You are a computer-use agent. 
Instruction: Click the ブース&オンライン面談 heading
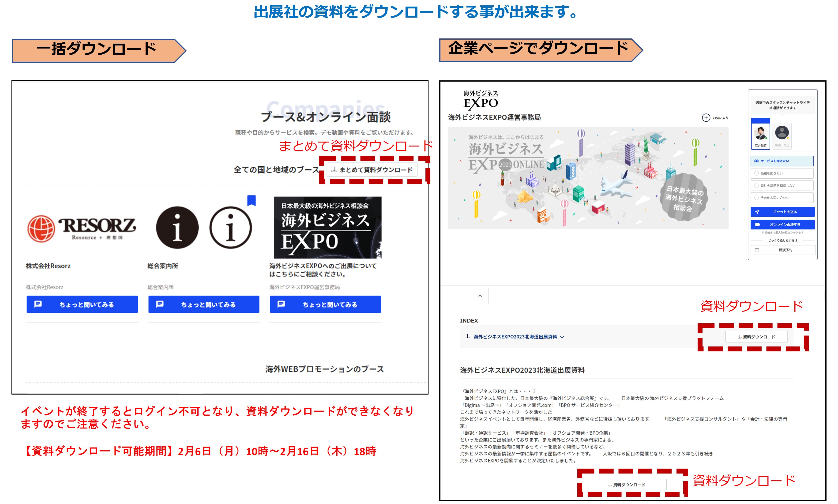[x=326, y=117]
